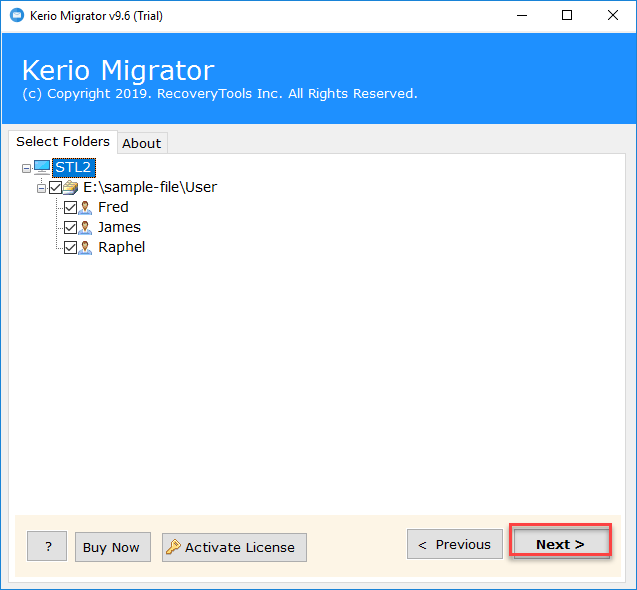Click the key icon on Activate License
Image resolution: width=637 pixels, height=590 pixels.
pos(173,547)
